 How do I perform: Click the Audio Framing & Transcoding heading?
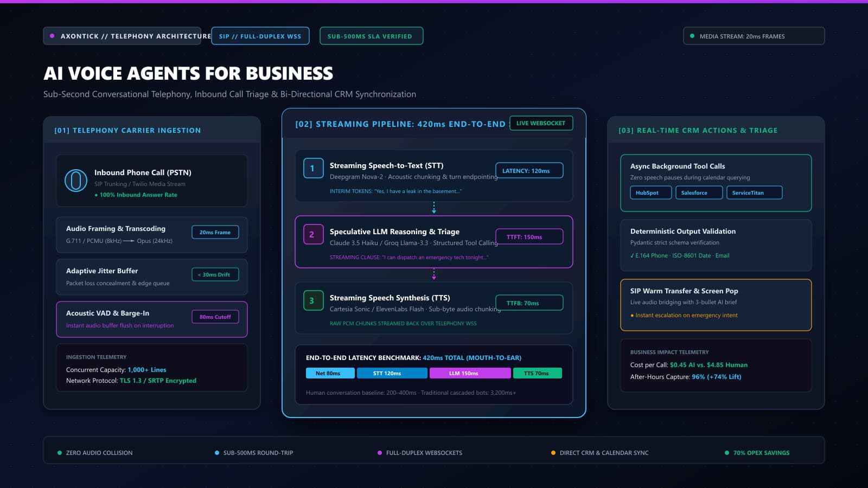(x=116, y=228)
